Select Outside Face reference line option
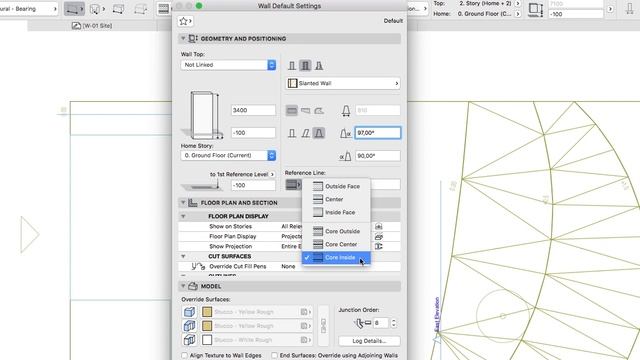The width and height of the screenshot is (640, 360). 336,186
